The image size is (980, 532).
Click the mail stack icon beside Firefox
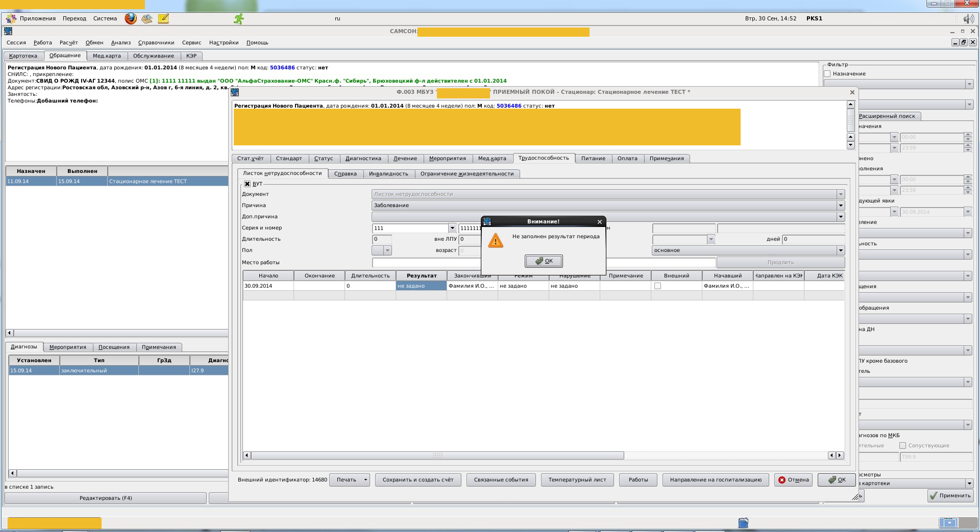[x=147, y=19]
